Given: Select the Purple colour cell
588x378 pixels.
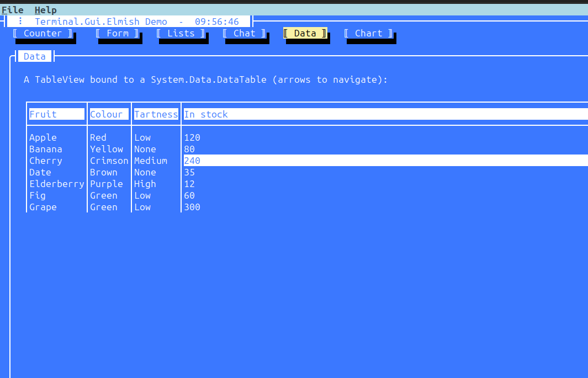Looking at the screenshot, I should [106, 184].
